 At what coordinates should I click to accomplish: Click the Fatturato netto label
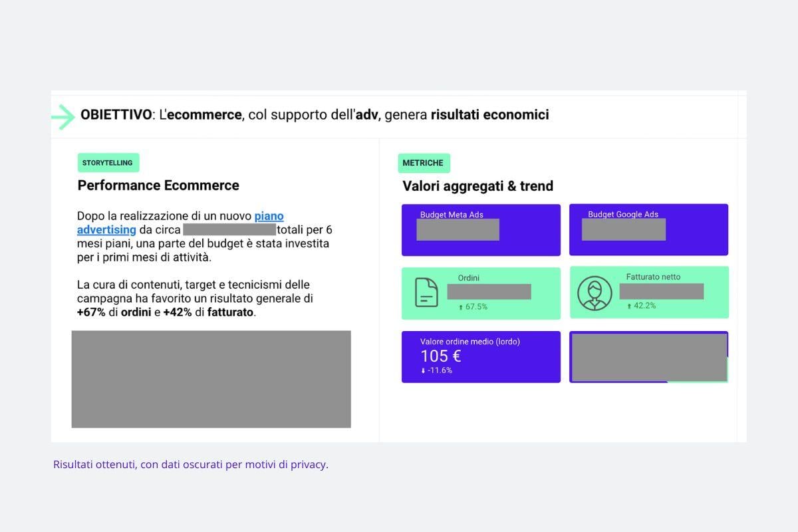tap(653, 277)
